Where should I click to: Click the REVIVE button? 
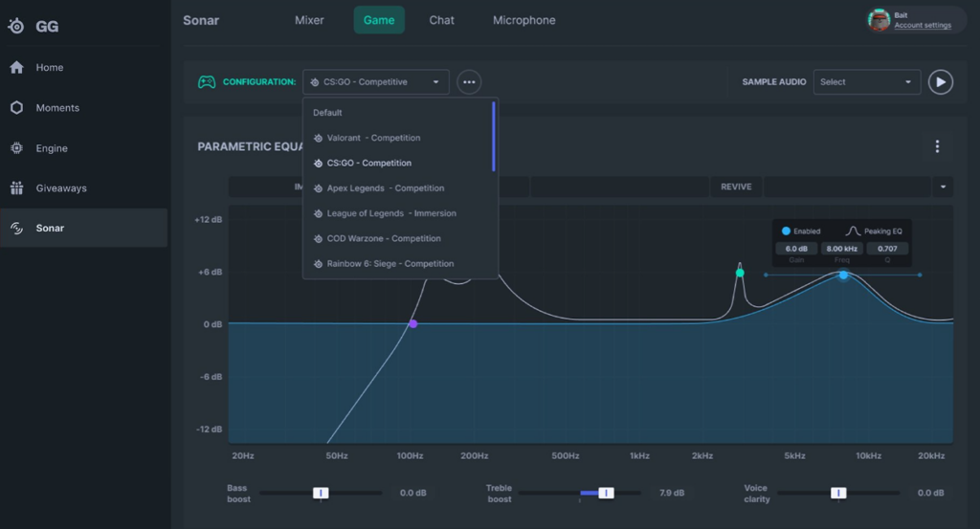point(736,187)
